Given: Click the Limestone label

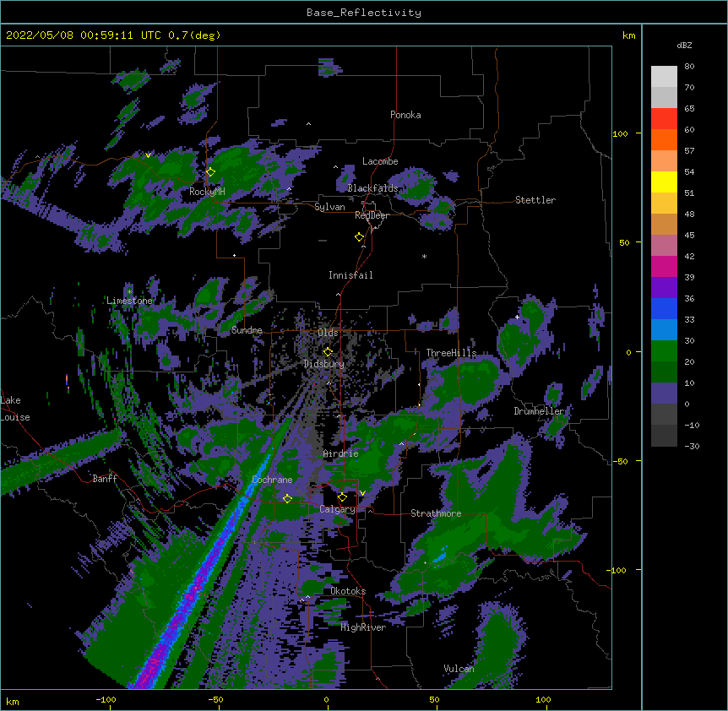Looking at the screenshot, I should pos(129,301).
